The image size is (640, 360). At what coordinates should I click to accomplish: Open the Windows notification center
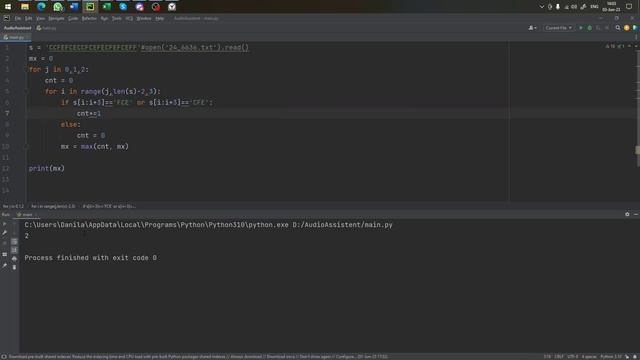tap(629, 7)
